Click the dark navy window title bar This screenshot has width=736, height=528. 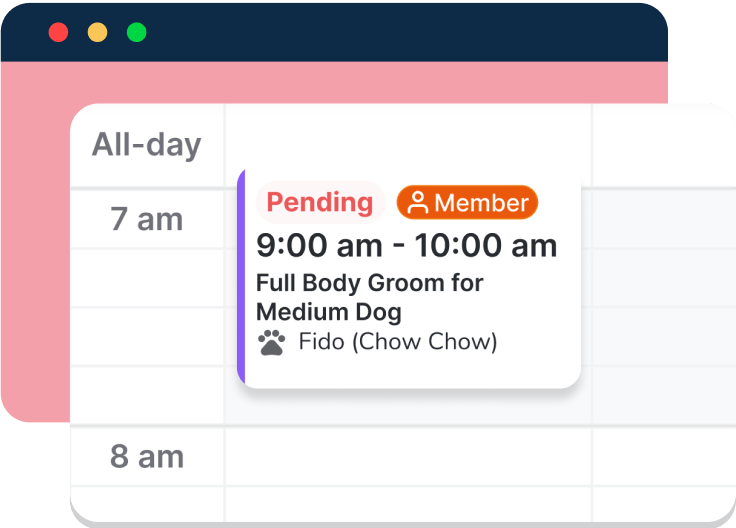click(400, 32)
